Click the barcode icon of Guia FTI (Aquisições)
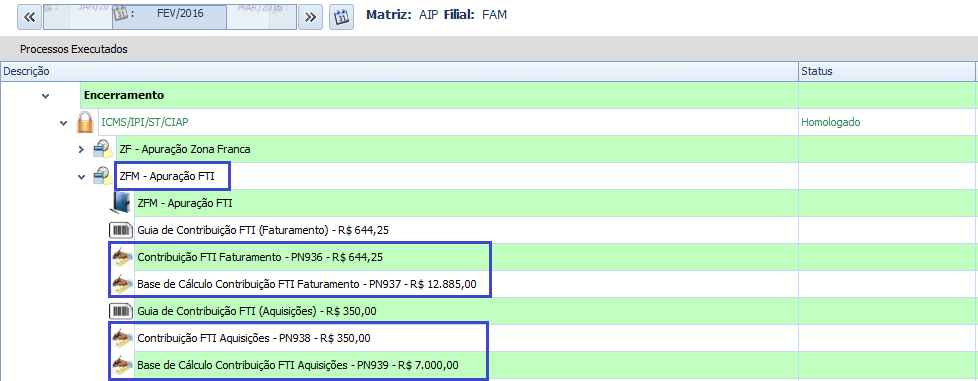Image resolution: width=978 pixels, height=381 pixels. tap(120, 311)
